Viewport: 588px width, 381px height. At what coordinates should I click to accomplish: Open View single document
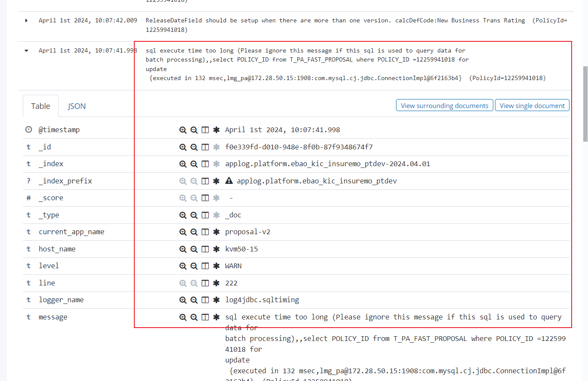pos(532,105)
